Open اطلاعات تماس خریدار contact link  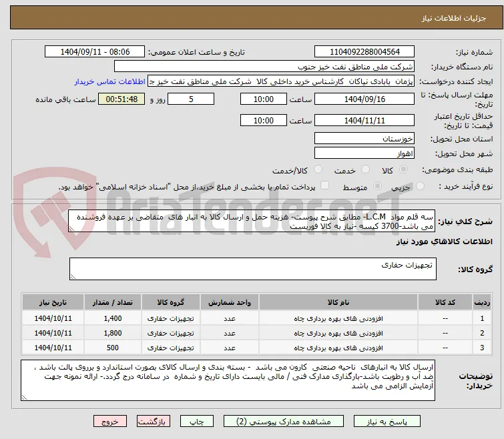coord(110,81)
